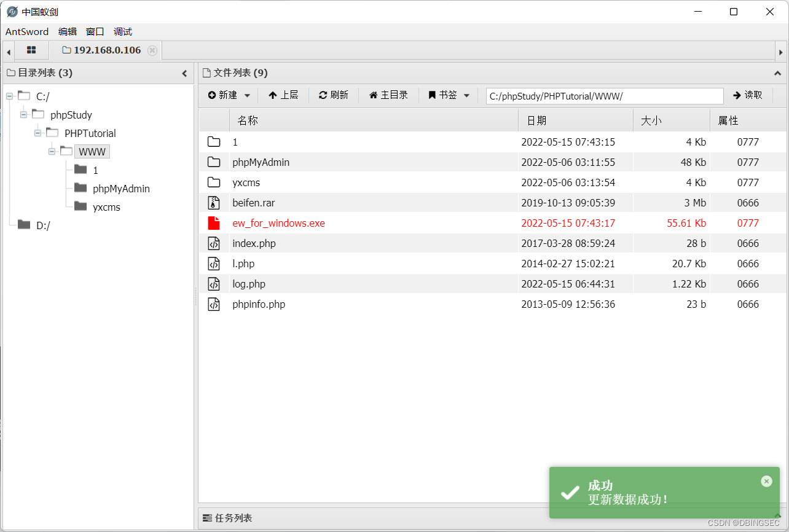Open the home grid tab icon
The width and height of the screenshot is (789, 532).
click(31, 50)
